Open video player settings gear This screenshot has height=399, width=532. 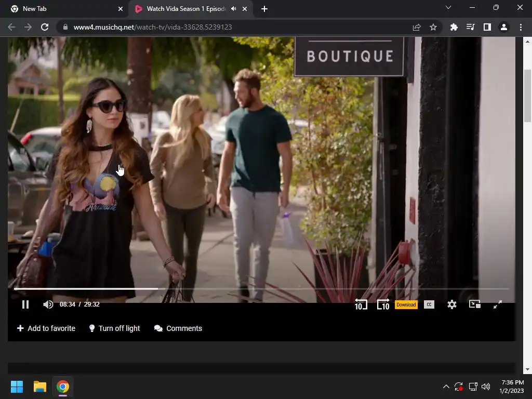[x=451, y=304]
